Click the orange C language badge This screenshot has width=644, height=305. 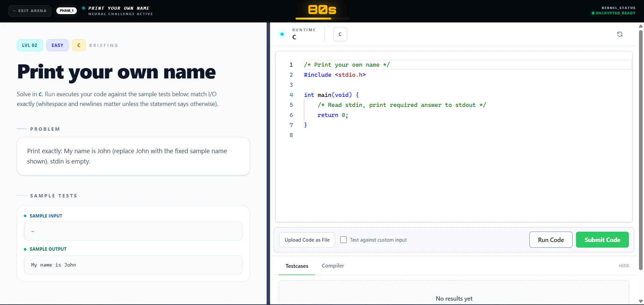(x=79, y=45)
